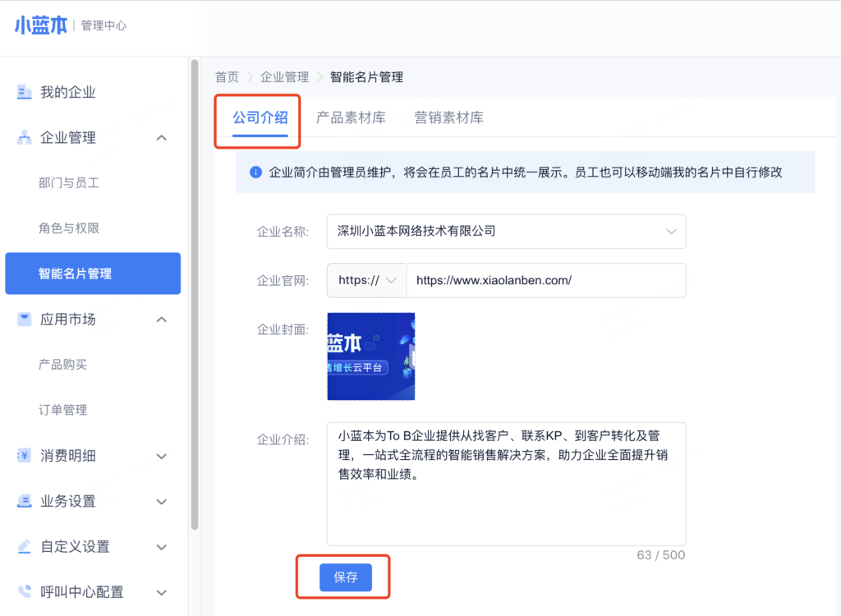Go to 首页 in breadcrumb

[227, 77]
